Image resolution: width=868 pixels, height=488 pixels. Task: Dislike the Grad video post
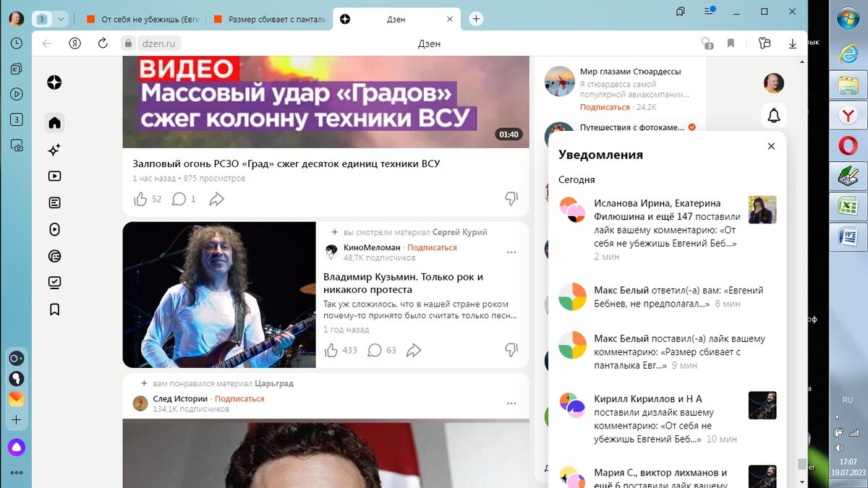point(511,199)
